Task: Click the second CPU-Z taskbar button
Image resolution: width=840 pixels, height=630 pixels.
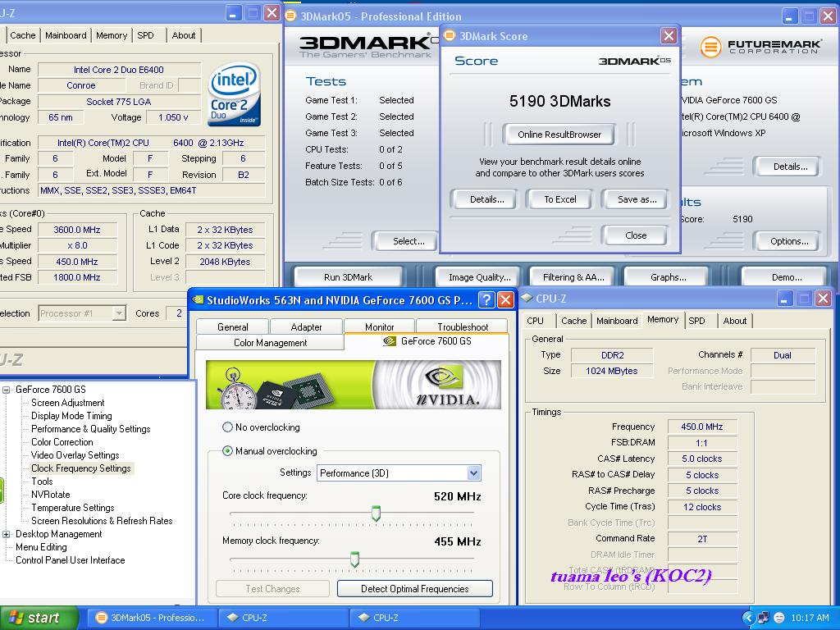Action: [x=415, y=618]
